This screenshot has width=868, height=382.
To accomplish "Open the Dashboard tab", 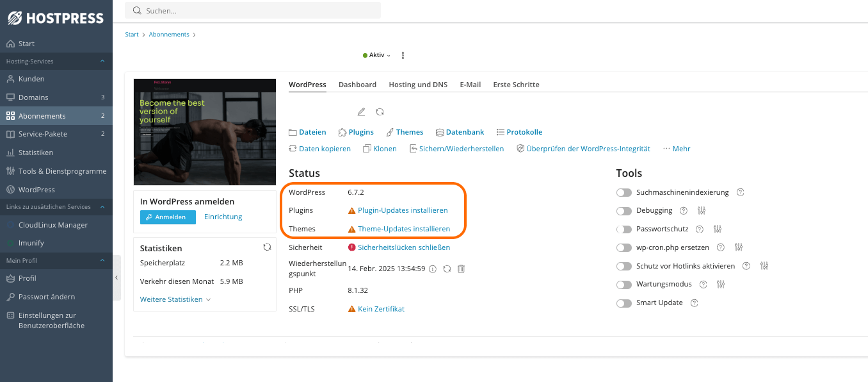I will 357,85.
